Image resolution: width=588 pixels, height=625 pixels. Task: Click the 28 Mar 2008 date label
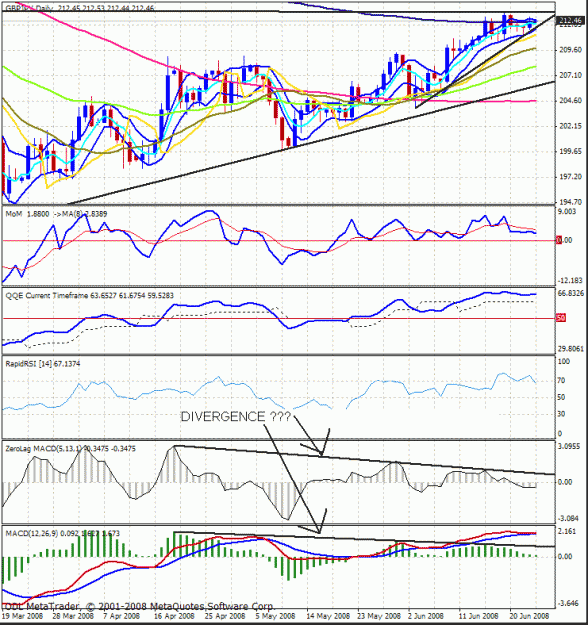73,616
